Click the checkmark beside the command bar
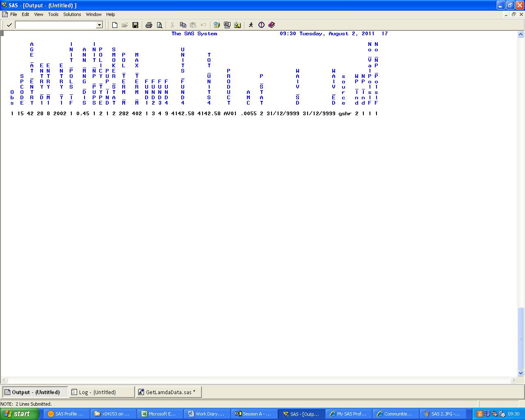525x420 pixels. click(x=9, y=25)
